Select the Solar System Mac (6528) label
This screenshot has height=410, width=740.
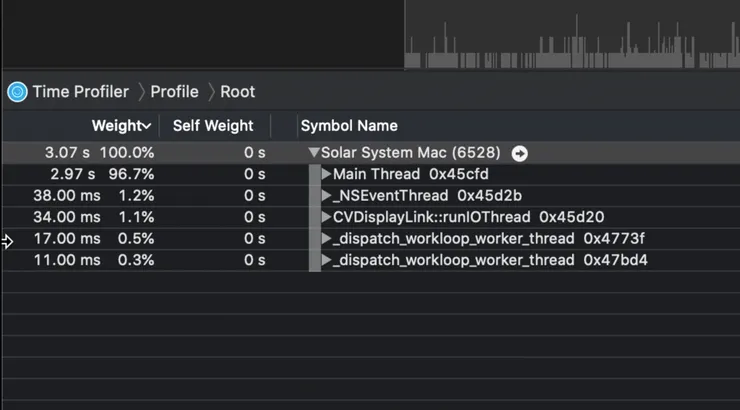tap(413, 153)
